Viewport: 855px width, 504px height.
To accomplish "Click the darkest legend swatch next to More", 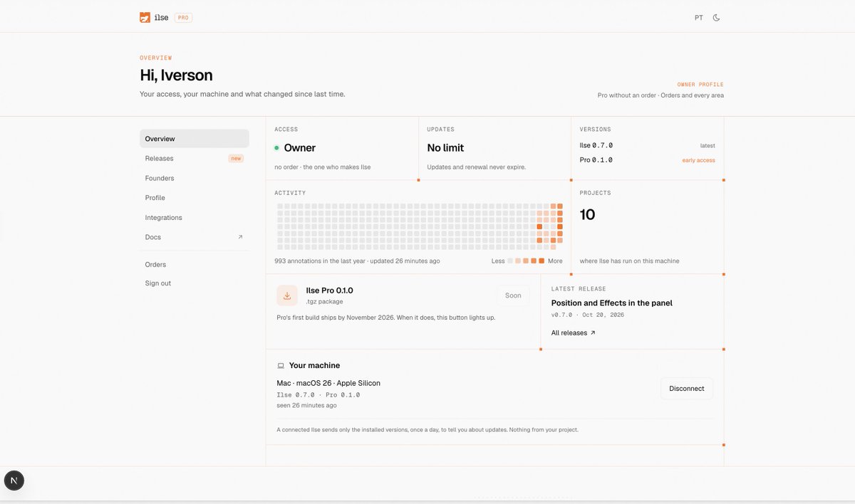I will [541, 261].
